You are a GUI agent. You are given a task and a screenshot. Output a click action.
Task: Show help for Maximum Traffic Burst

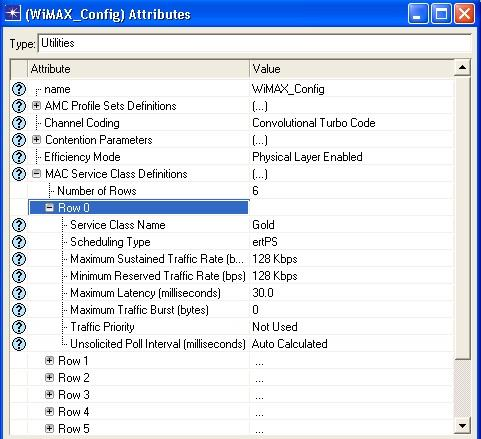tap(19, 310)
